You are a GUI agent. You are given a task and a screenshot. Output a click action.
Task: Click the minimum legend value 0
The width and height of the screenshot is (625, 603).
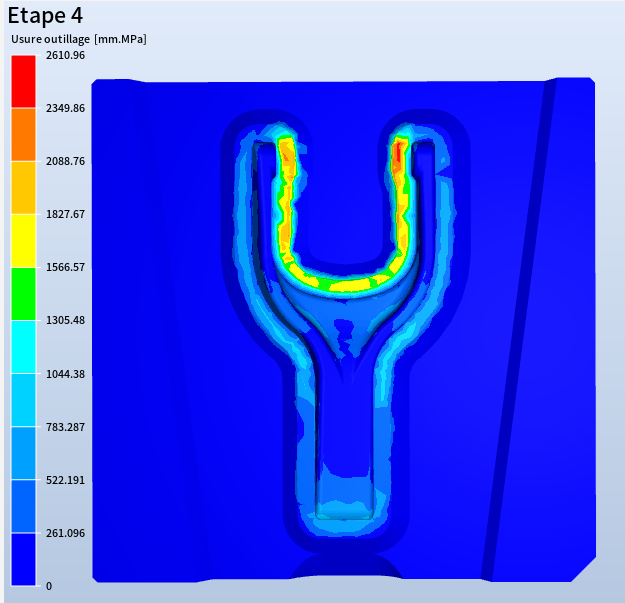click(49, 586)
